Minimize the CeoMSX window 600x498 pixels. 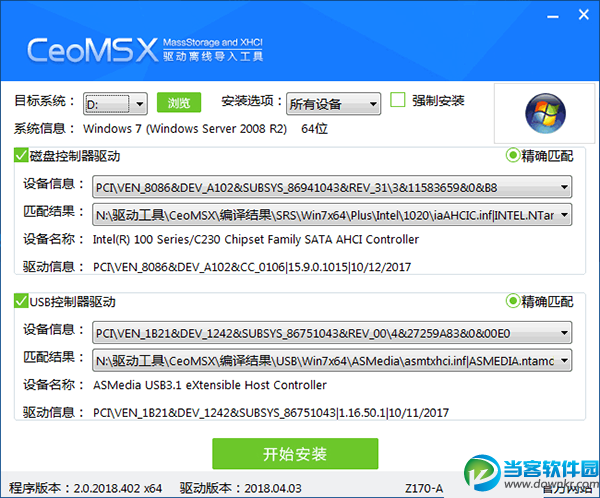[553, 16]
